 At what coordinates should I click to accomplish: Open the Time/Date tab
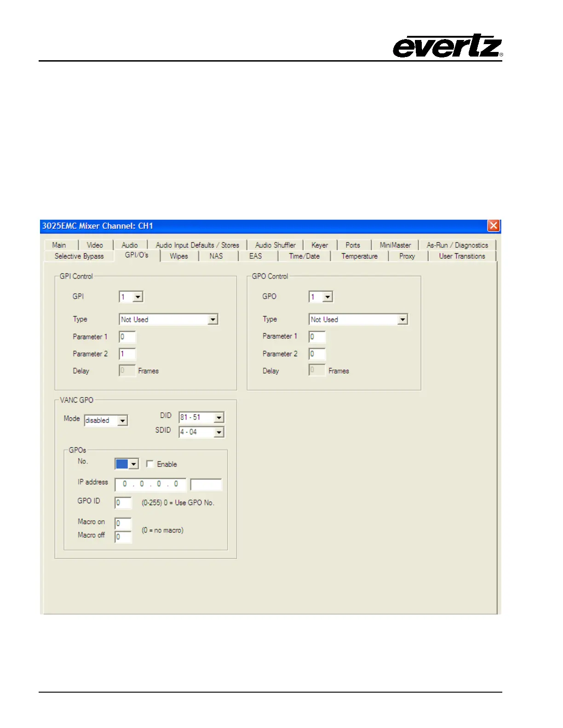click(x=304, y=256)
